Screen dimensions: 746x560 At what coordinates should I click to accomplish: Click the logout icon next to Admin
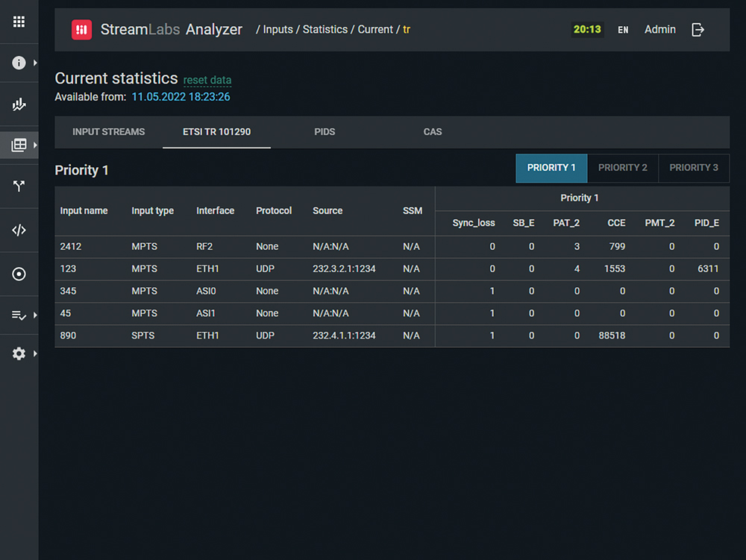coord(698,30)
